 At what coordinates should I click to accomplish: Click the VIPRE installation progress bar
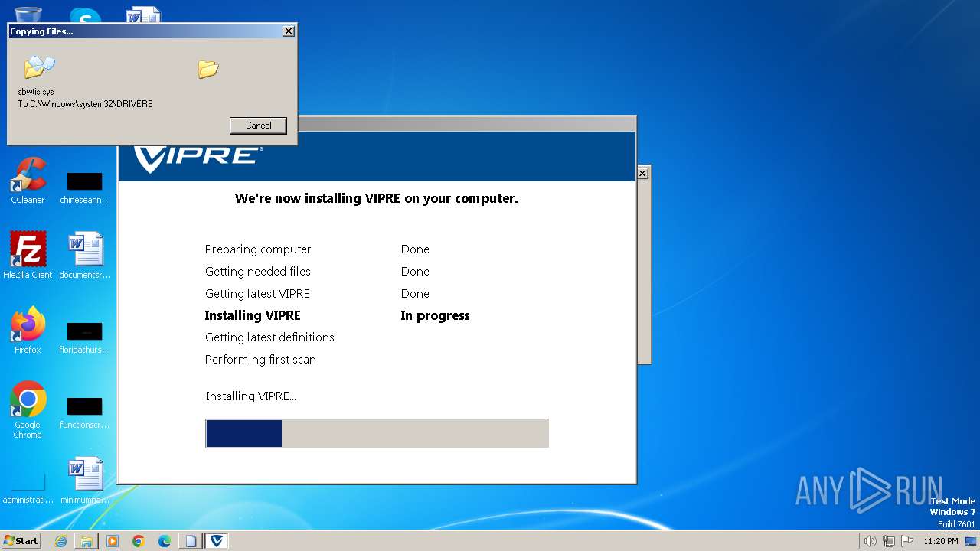point(377,432)
